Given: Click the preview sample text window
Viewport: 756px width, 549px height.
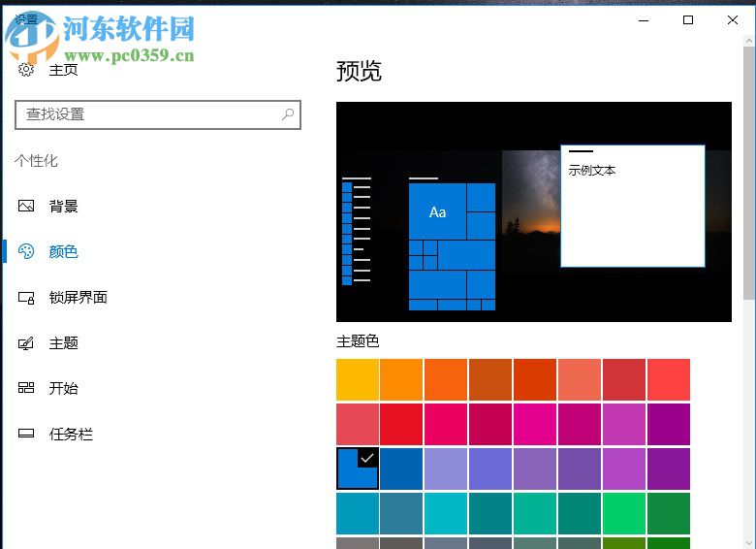Looking at the screenshot, I should tap(633, 206).
